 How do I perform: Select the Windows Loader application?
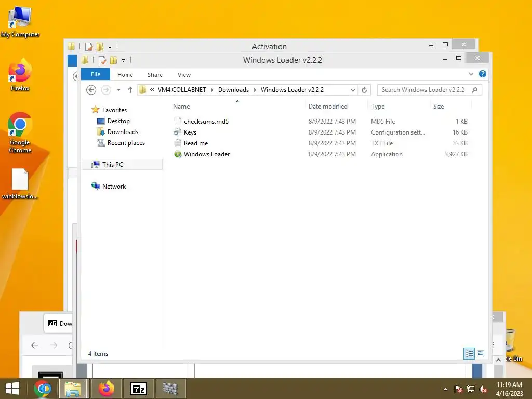coord(207,154)
